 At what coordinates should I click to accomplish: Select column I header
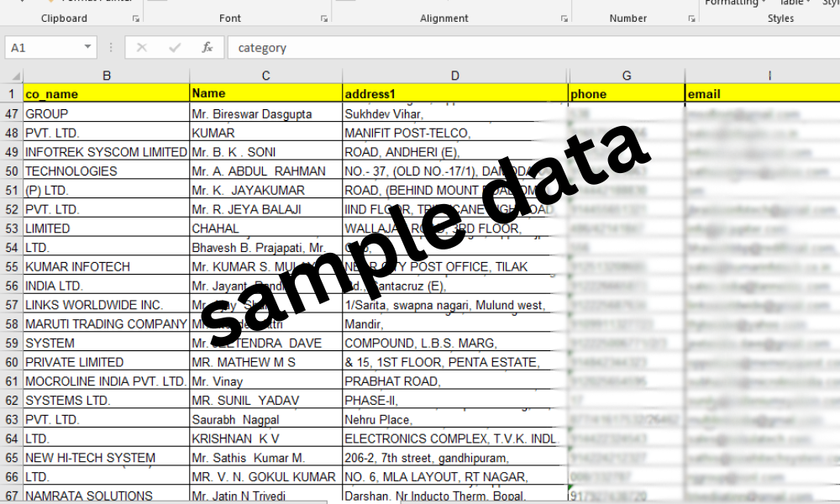[769, 76]
